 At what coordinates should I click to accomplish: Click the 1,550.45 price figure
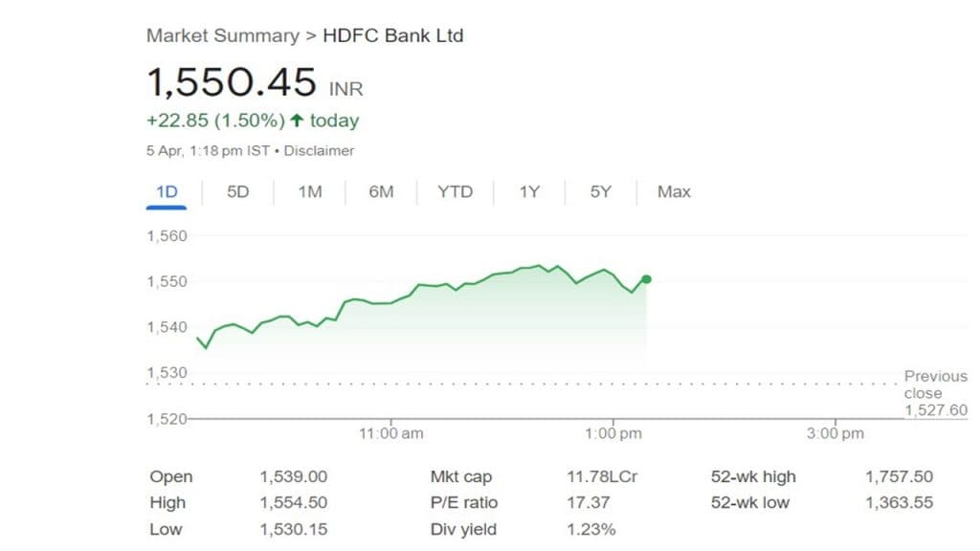point(231,83)
